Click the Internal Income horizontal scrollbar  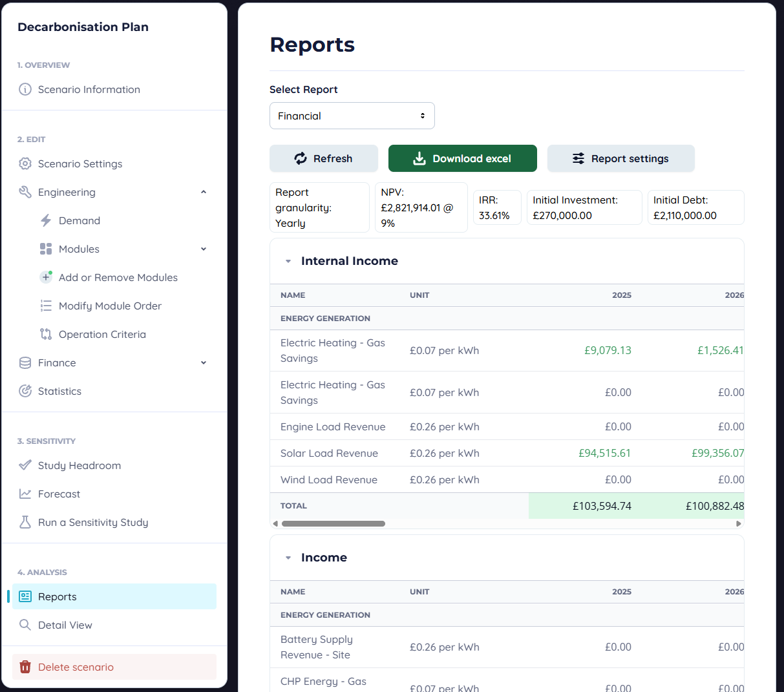[334, 524]
